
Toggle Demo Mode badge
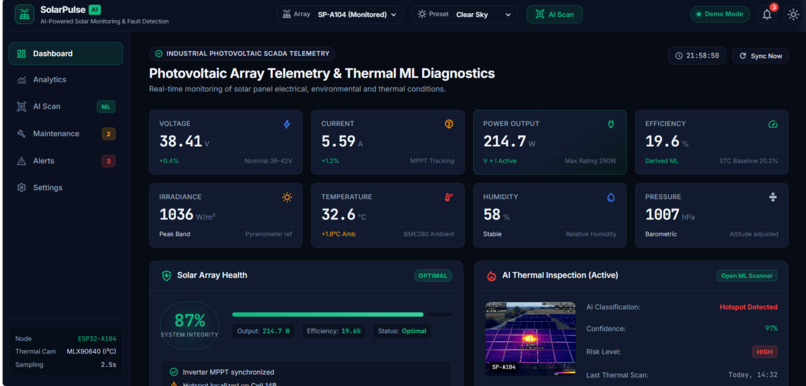click(720, 14)
